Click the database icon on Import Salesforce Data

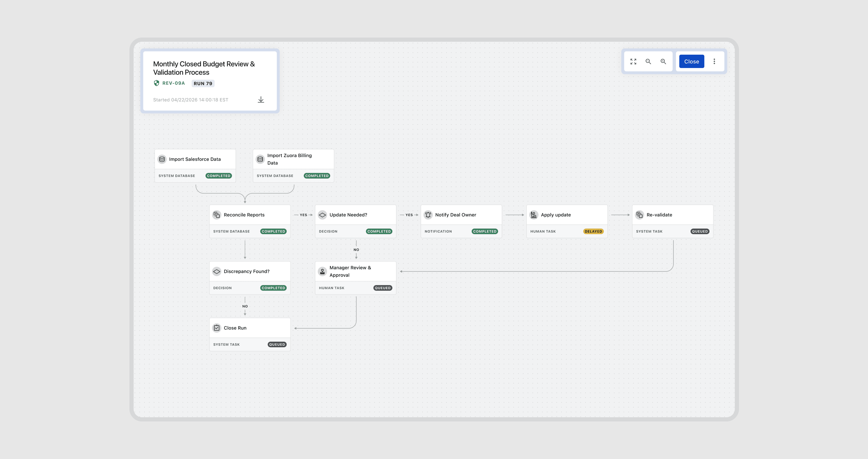coord(162,159)
